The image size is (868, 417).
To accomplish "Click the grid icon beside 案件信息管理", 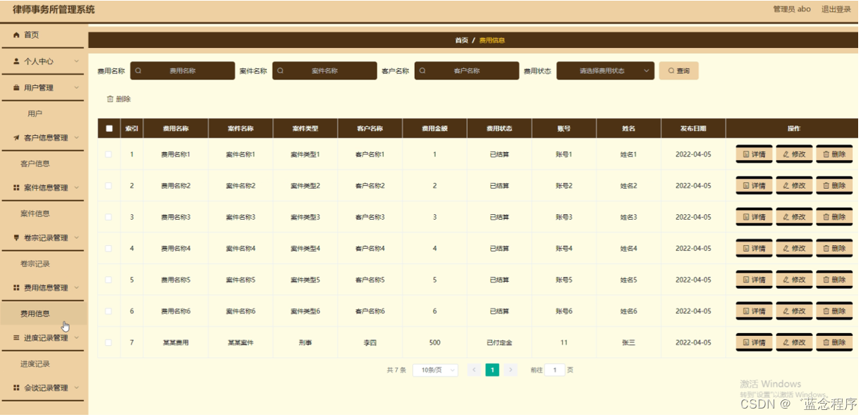I will 16,188.
